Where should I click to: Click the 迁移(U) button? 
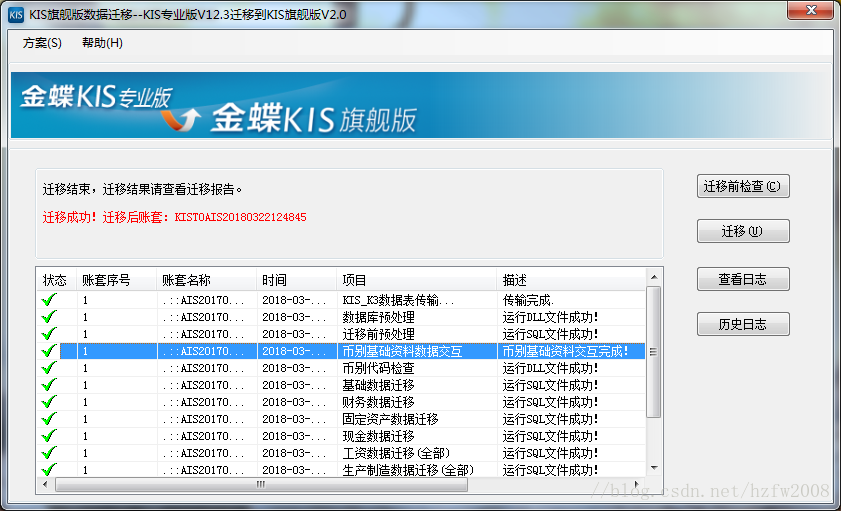point(743,231)
